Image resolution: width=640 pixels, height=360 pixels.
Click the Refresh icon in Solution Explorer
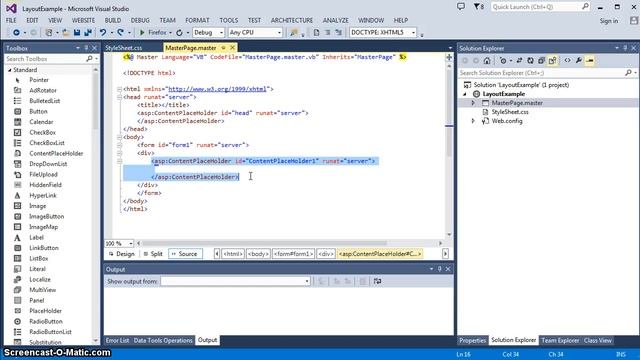pyautogui.click(x=530, y=60)
